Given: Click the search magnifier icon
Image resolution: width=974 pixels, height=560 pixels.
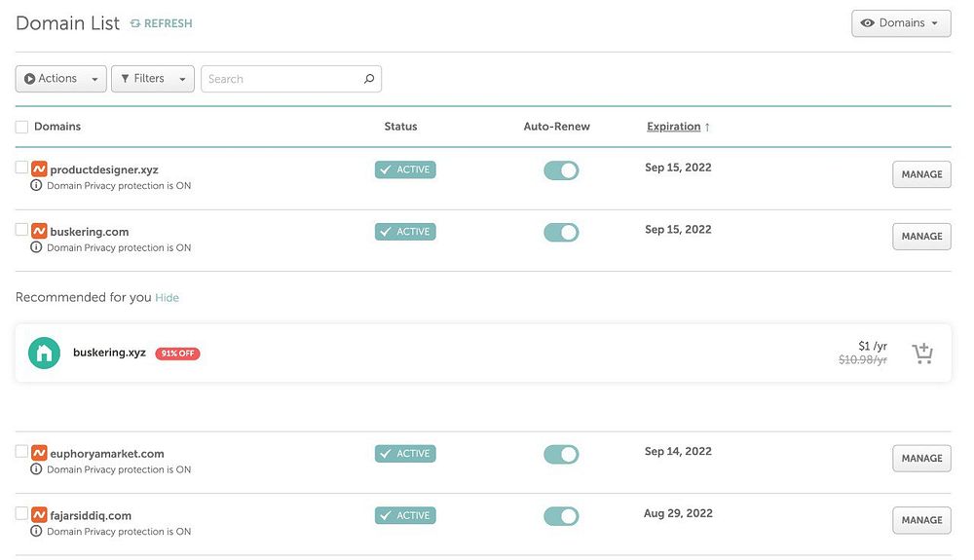Looking at the screenshot, I should (369, 79).
